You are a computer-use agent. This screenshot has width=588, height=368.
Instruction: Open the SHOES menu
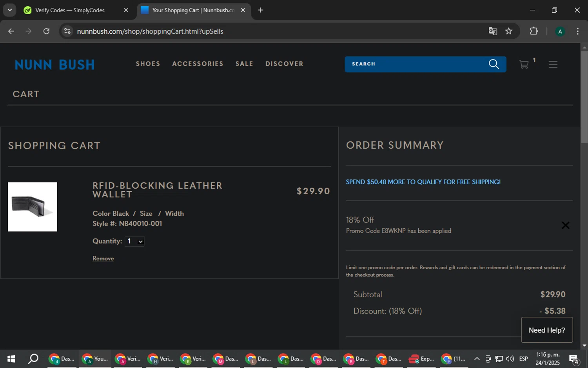[x=148, y=64]
